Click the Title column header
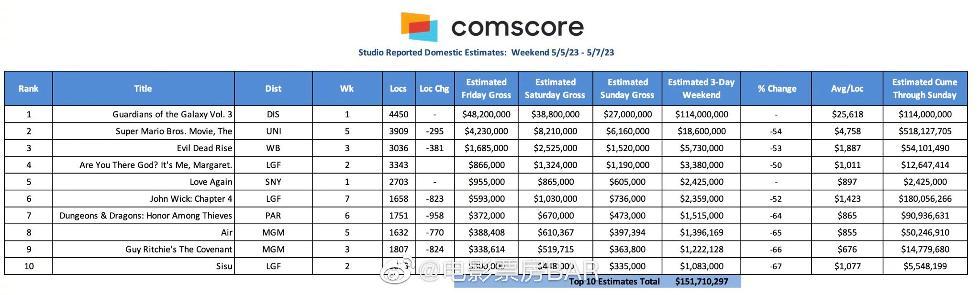This screenshot has height=295, width=980. click(x=143, y=88)
